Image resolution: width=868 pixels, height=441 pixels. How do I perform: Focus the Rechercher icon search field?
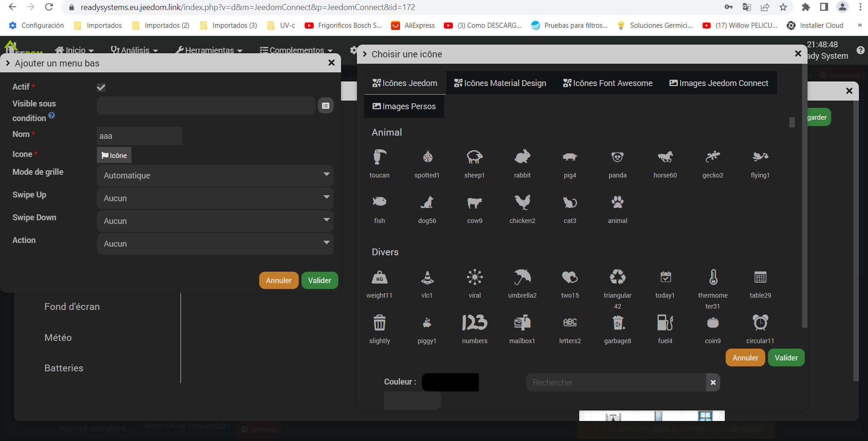click(616, 383)
